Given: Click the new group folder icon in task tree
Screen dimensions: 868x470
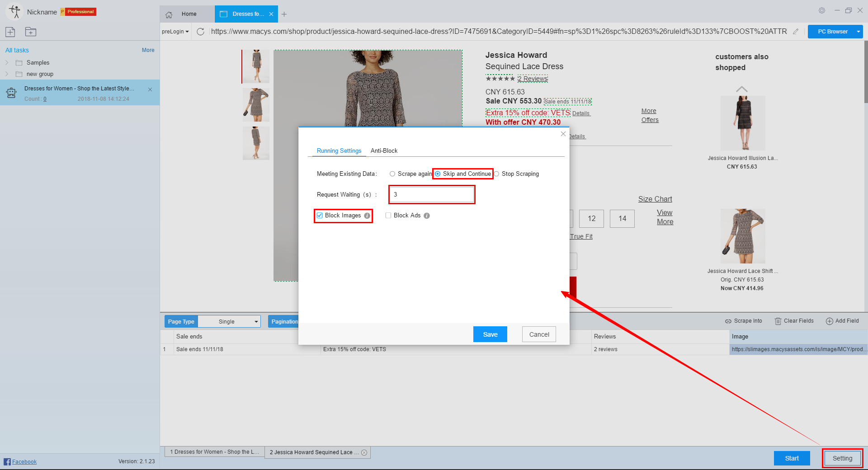Looking at the screenshot, I should tap(19, 74).
